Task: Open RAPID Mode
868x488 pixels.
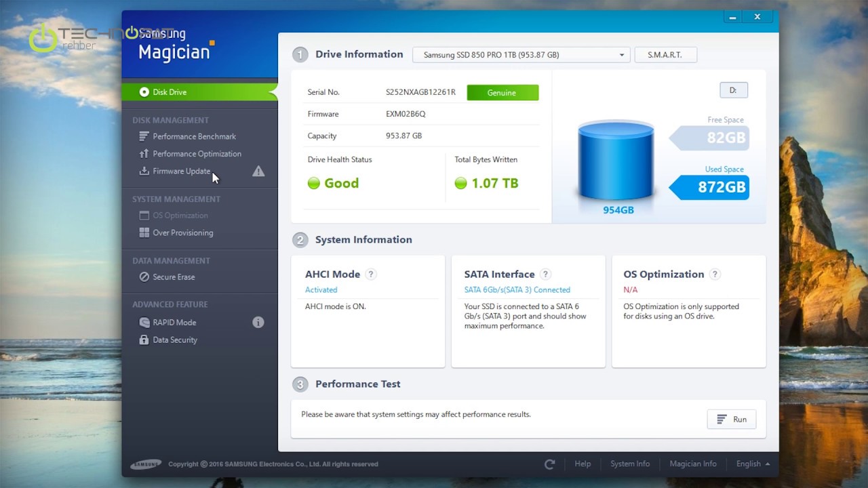Action: (x=174, y=323)
